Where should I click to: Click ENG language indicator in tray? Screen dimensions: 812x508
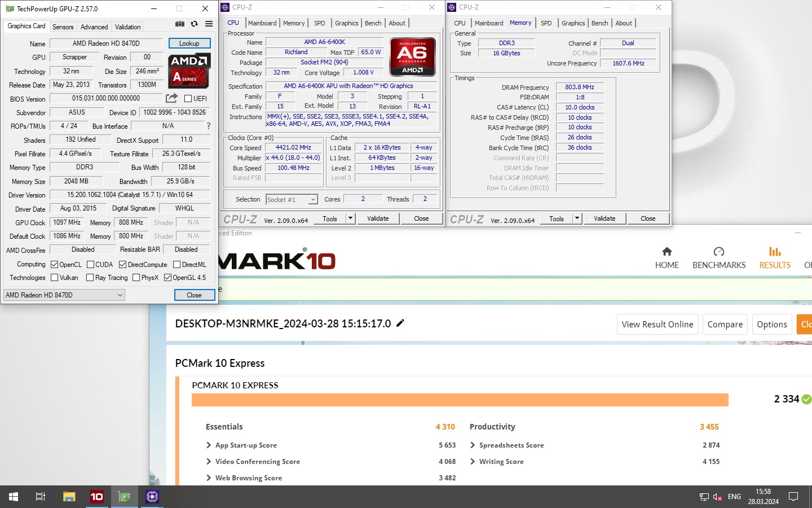(734, 497)
